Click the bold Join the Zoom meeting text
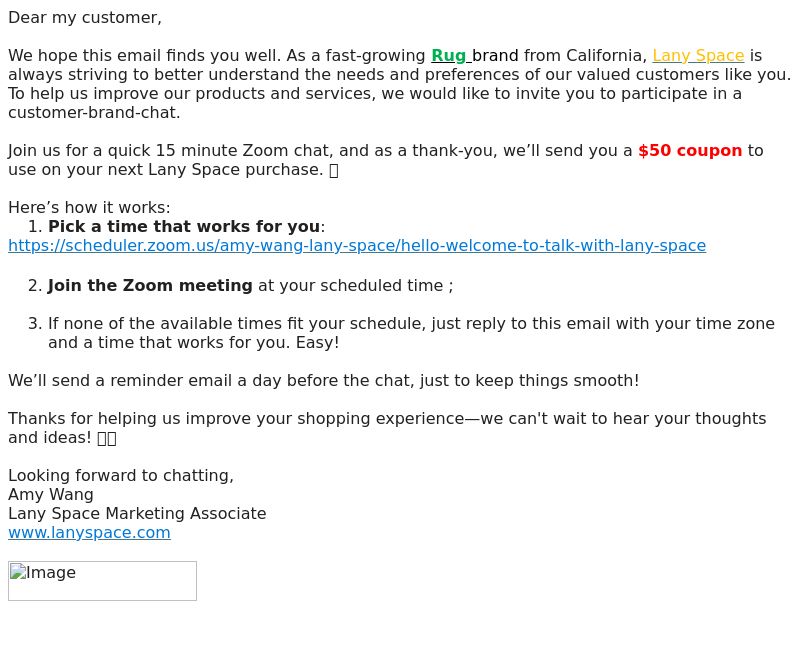800x663 pixels. [150, 285]
